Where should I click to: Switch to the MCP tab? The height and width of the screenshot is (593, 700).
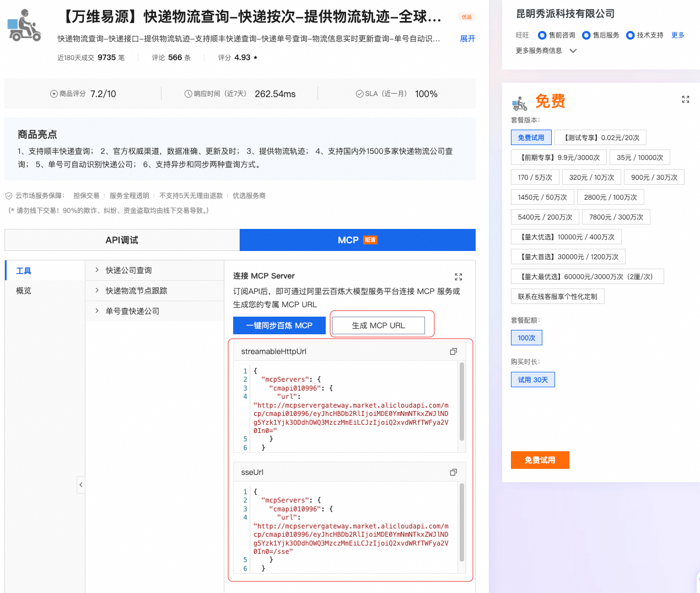pyautogui.click(x=358, y=240)
